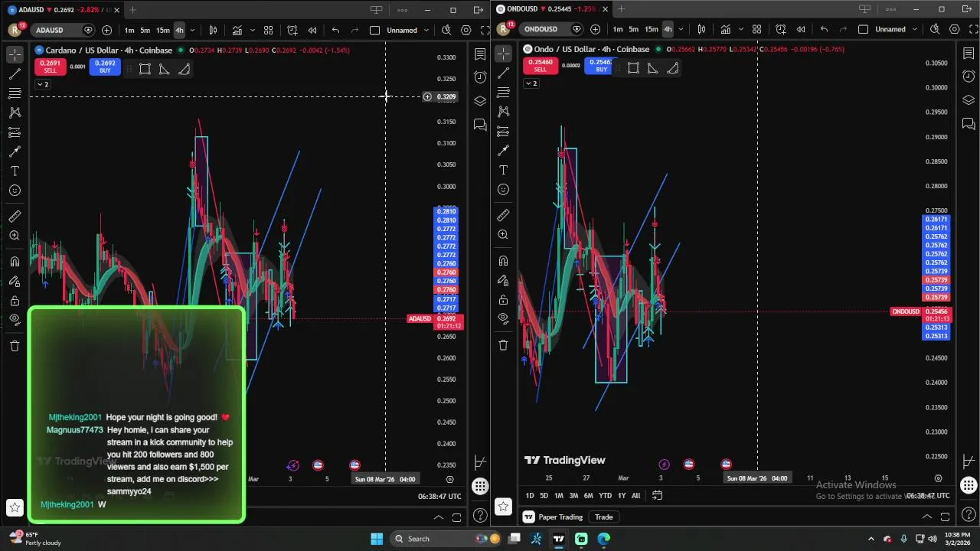Open candlestick chart type in ADAUSD toolbar

(213, 30)
